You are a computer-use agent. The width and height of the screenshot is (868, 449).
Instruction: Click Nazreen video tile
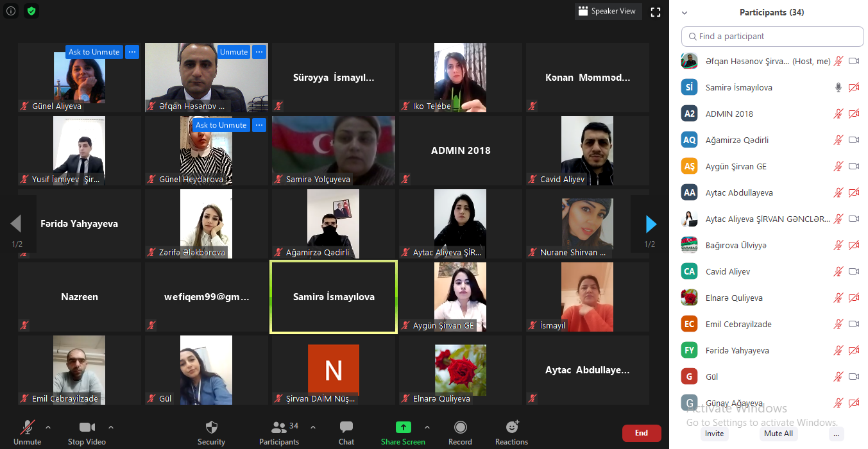click(79, 297)
